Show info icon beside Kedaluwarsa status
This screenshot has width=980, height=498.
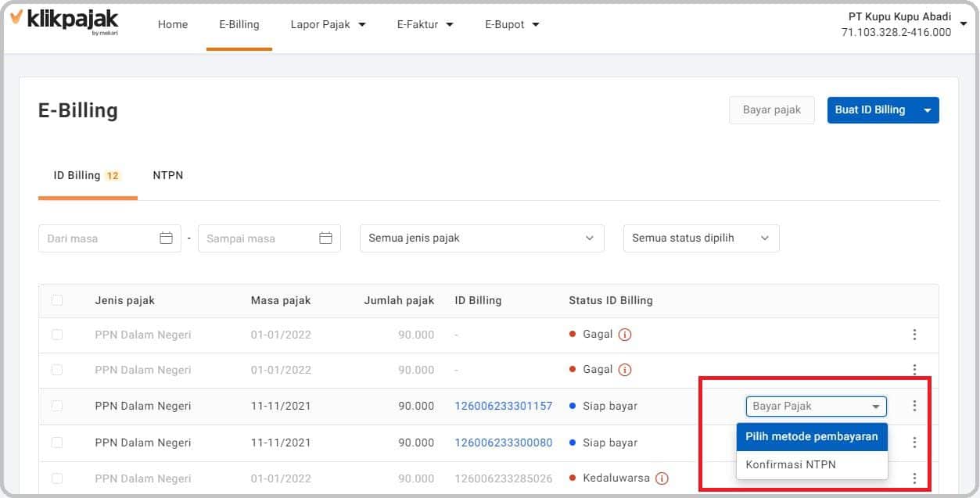click(x=662, y=478)
